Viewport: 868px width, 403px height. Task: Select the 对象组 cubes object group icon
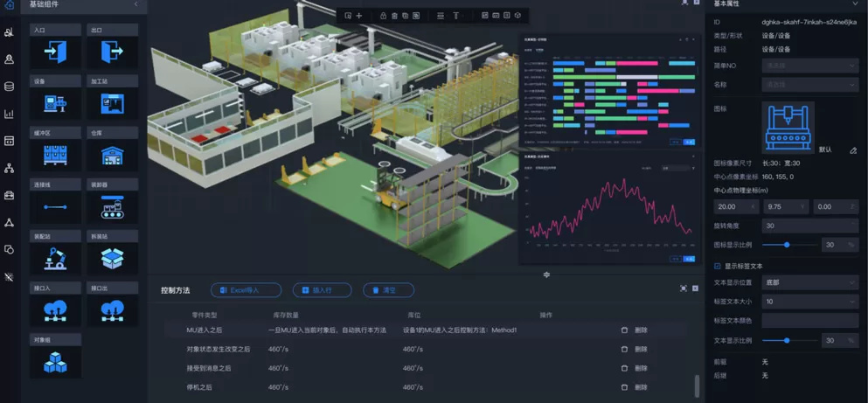(x=55, y=362)
